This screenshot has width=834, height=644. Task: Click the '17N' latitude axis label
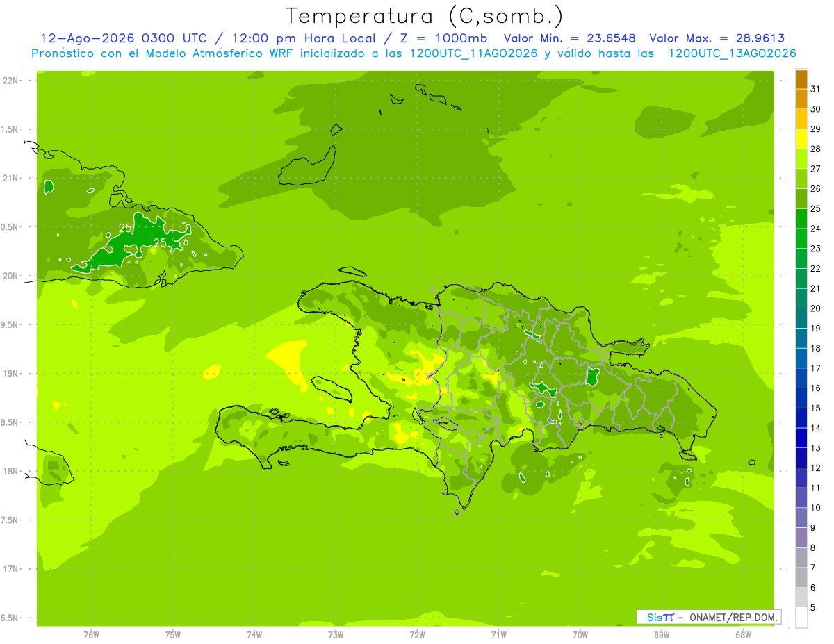[10, 569]
